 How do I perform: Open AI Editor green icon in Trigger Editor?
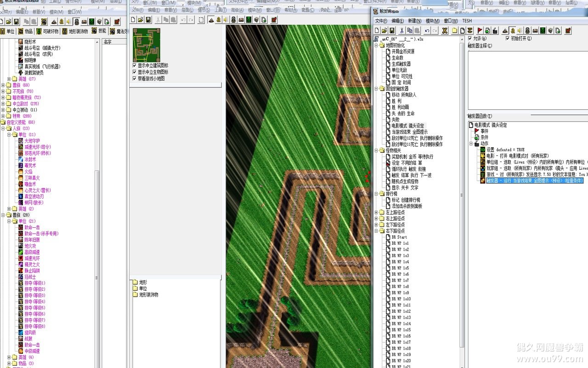[543, 31]
